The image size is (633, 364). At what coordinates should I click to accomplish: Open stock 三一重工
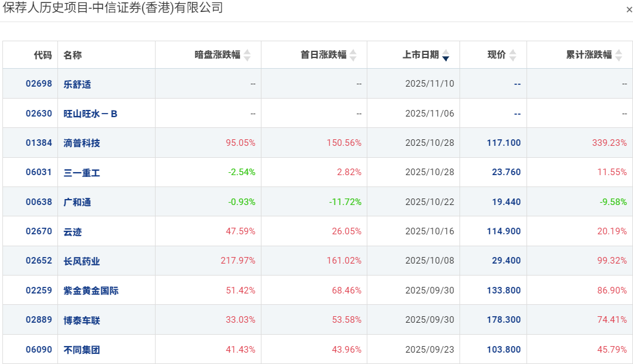pos(81,173)
